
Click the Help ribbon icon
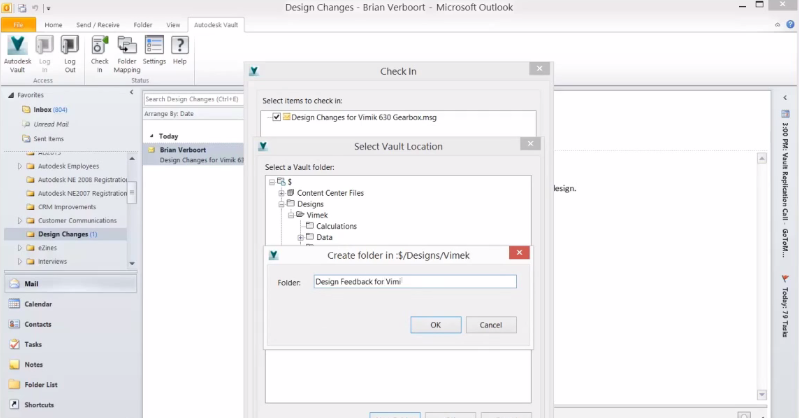179,50
